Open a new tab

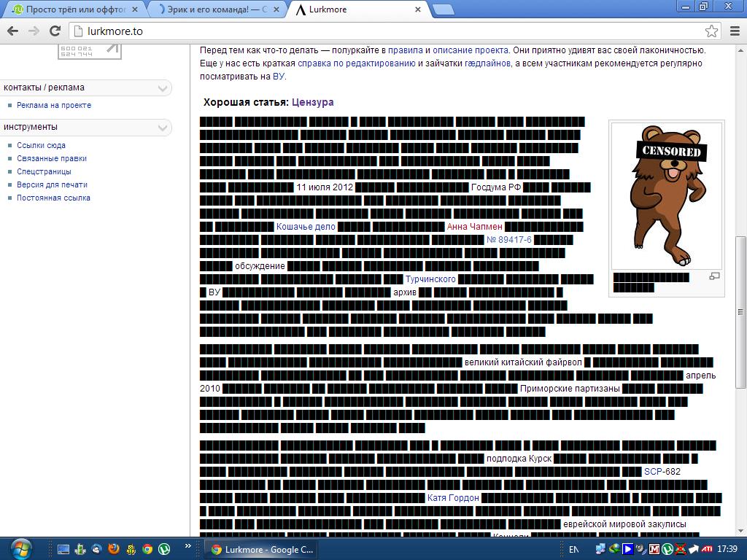click(x=444, y=10)
